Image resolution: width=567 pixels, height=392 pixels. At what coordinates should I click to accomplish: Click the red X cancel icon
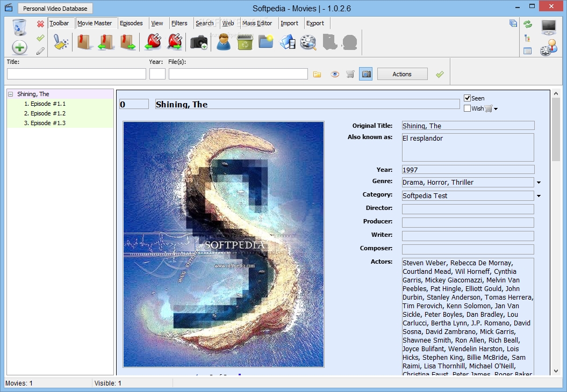[40, 24]
